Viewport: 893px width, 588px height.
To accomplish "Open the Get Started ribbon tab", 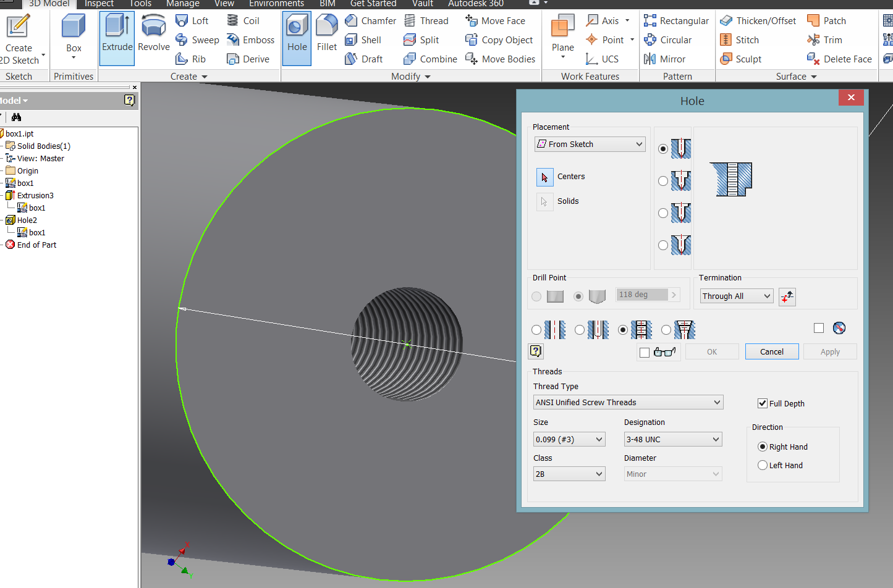I will pos(373,4).
